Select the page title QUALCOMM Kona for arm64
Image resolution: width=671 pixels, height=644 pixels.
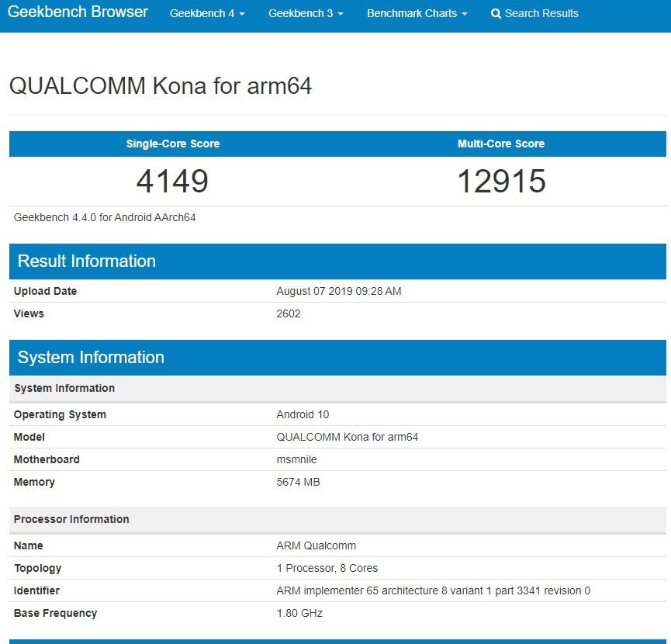tap(161, 85)
